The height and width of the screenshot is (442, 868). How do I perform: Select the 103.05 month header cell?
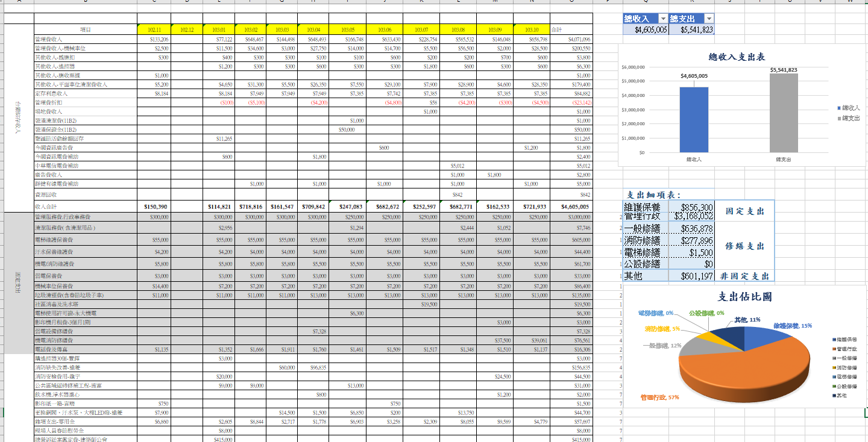point(348,29)
